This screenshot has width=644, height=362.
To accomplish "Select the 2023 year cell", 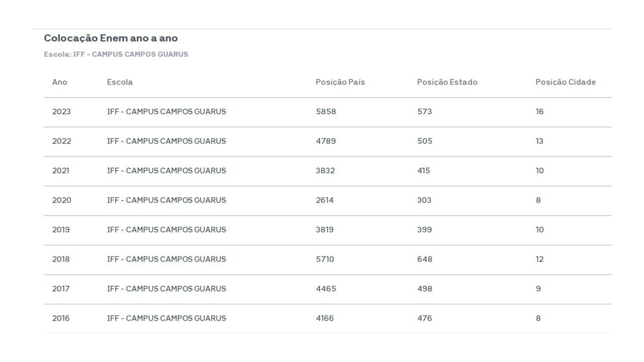I will pos(61,112).
